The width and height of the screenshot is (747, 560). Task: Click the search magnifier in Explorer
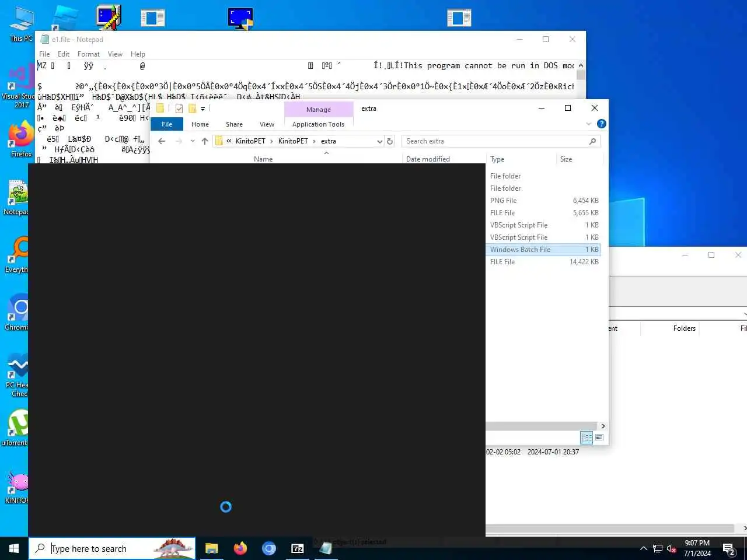(x=592, y=141)
